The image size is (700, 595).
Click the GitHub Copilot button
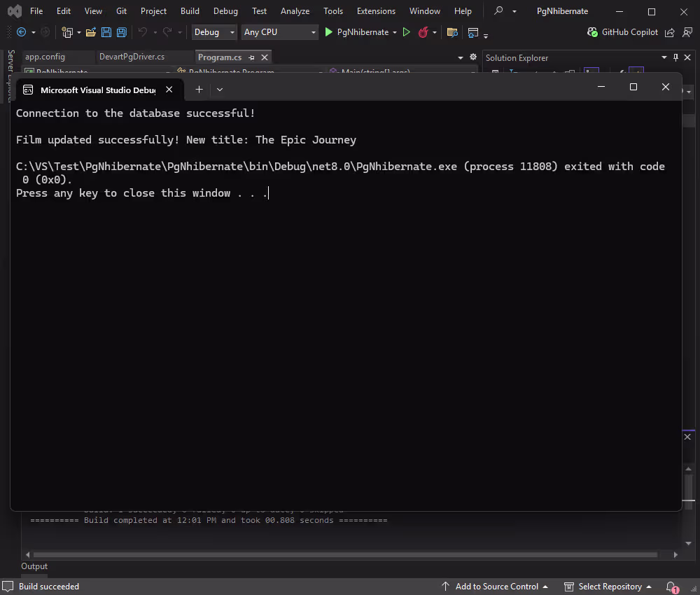[x=623, y=32]
